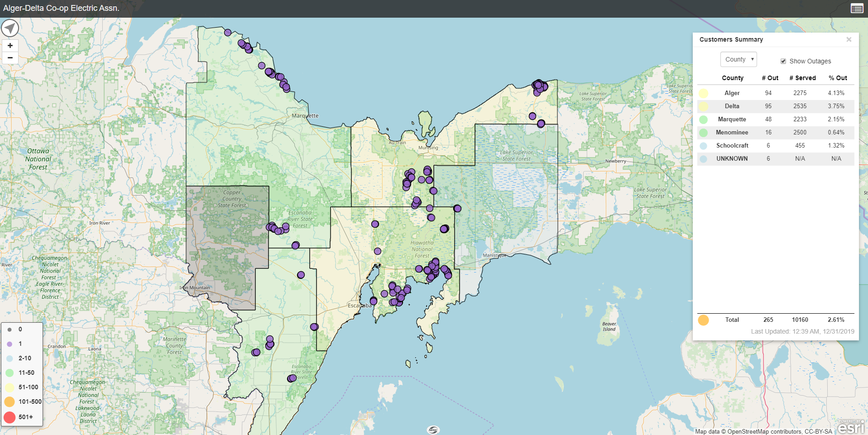The image size is (868, 435).
Task: Click Alger's 4.13% out value
Action: [836, 93]
